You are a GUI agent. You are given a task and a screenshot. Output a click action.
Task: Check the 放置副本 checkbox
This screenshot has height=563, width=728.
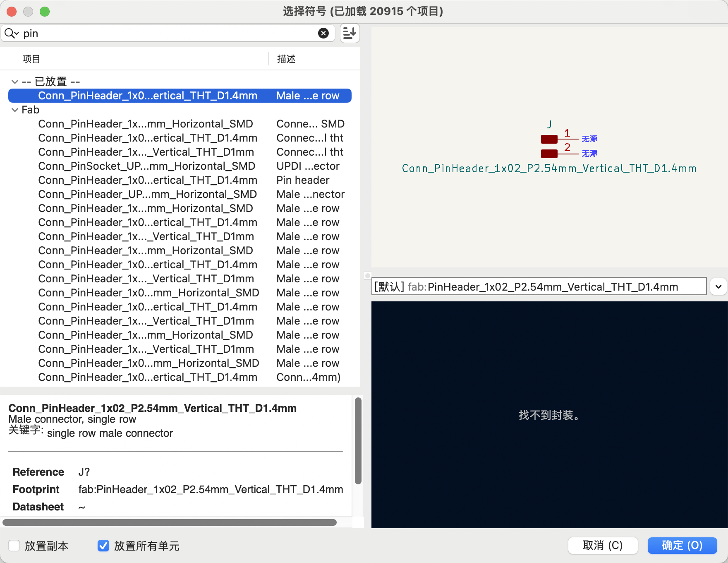tap(14, 546)
